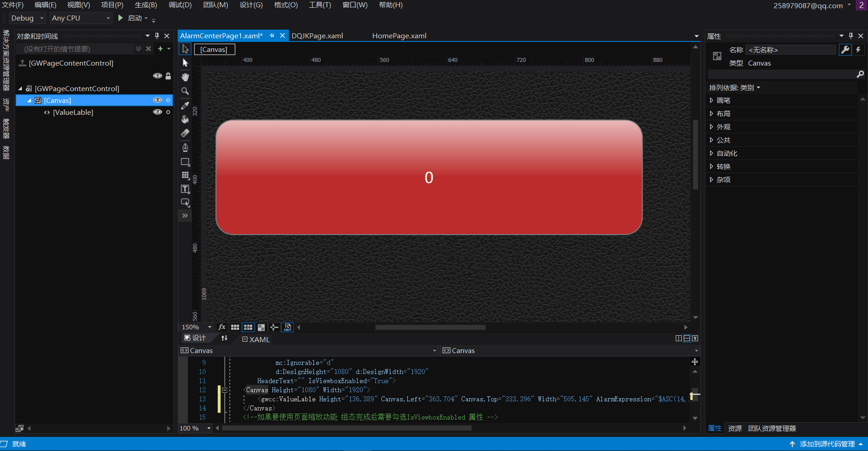868x451 pixels.
Task: Activate the Pan hand tool
Action: point(185,77)
